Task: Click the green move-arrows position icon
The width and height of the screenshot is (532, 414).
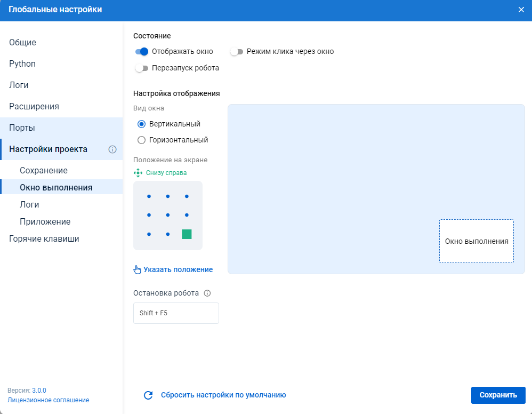Action: tap(138, 173)
